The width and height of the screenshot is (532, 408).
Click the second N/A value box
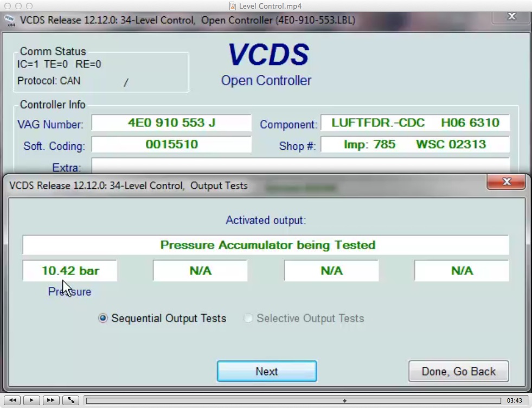pyautogui.click(x=200, y=271)
